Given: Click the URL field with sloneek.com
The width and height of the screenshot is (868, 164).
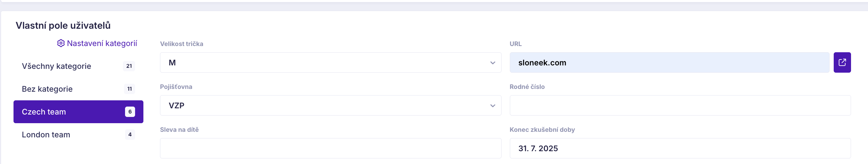Looking at the screenshot, I should pos(669,63).
